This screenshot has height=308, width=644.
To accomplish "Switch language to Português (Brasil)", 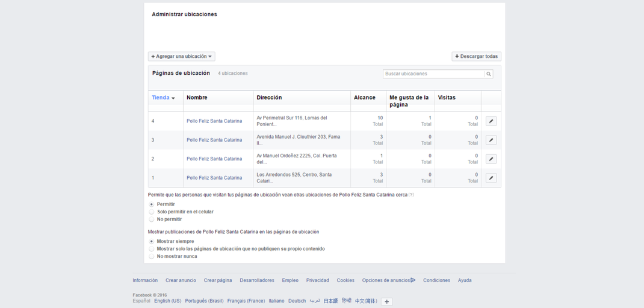I will (204, 301).
